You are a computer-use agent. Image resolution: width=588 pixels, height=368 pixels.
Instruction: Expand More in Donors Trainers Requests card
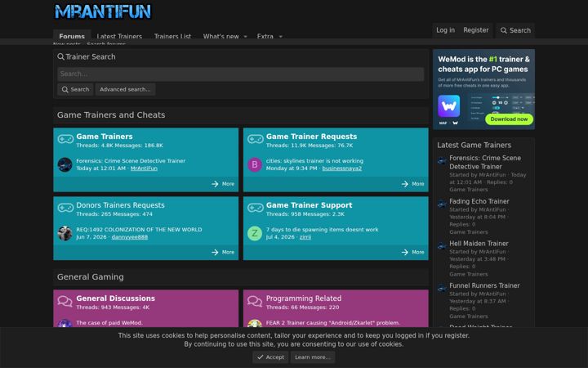[223, 252]
